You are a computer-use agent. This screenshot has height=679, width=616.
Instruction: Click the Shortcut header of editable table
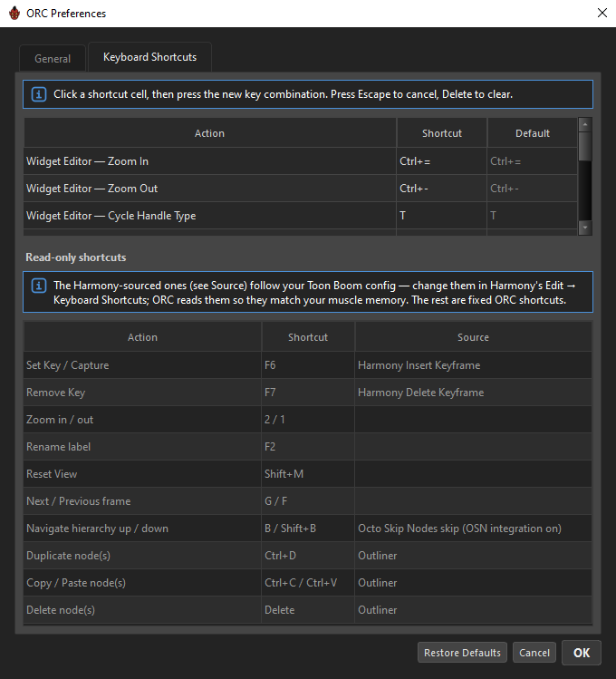442,133
